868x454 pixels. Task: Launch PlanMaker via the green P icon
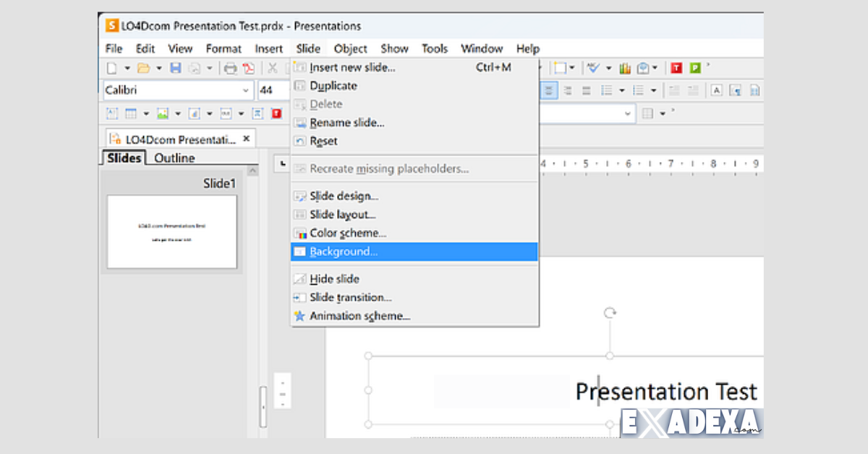tap(694, 67)
